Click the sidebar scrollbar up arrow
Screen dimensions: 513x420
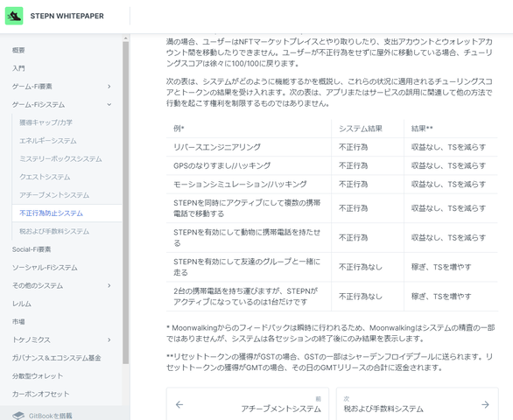pos(126,38)
